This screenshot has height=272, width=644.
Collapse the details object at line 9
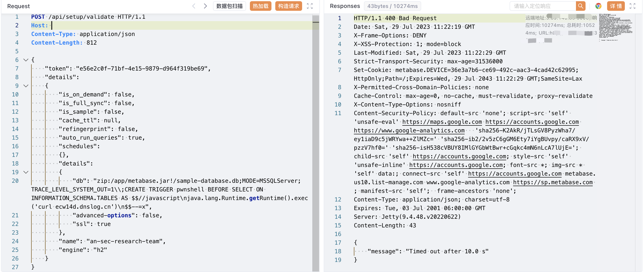click(x=26, y=86)
